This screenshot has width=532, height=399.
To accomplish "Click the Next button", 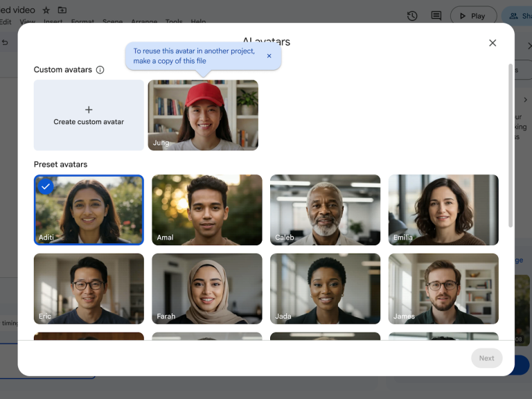I will click(x=486, y=358).
